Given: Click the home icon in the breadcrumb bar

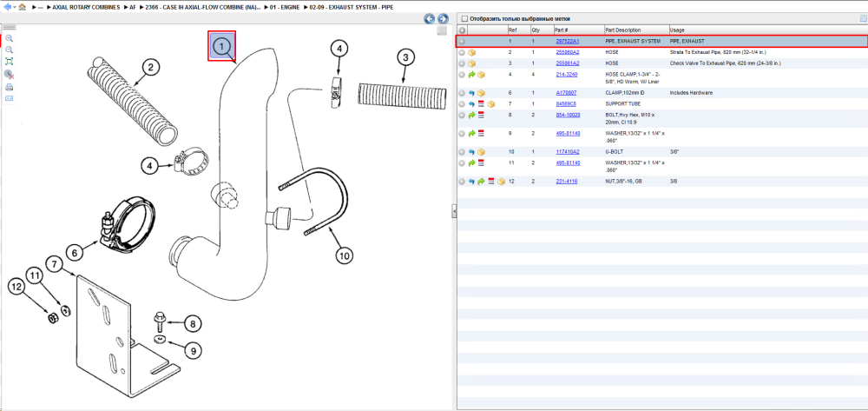Looking at the screenshot, I should click(x=23, y=7).
